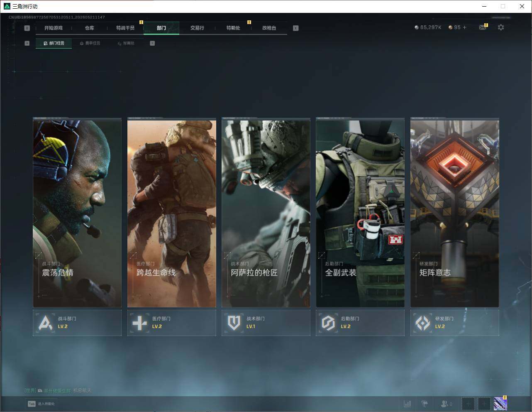Image resolution: width=532 pixels, height=412 pixels.
Task: Click the 65,297K currency balance
Action: [428, 27]
